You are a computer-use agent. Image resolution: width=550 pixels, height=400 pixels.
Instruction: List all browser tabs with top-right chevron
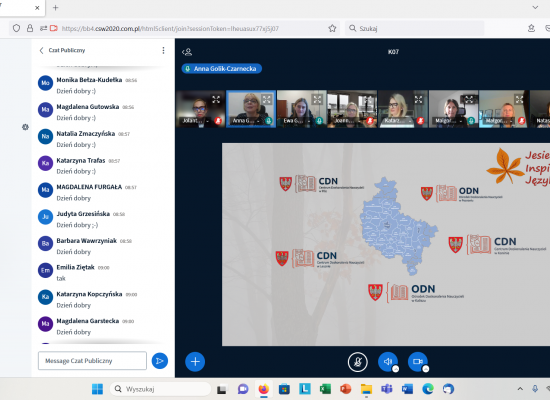[x=535, y=7]
